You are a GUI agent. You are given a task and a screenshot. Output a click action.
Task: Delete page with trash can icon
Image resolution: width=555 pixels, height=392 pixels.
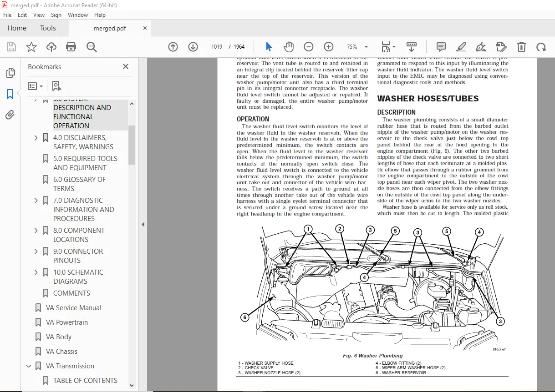pyautogui.click(x=521, y=47)
